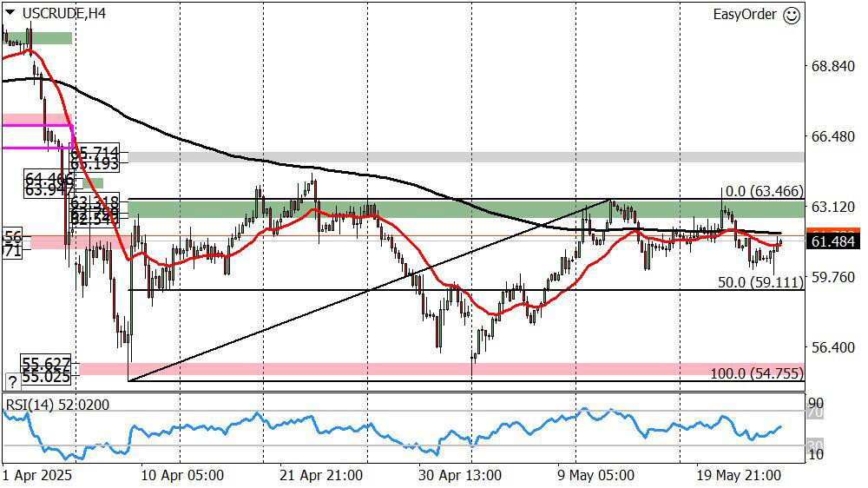This screenshot has width=868, height=488.
Task: Click the 9 May 05:00 time label
Action: point(595,476)
